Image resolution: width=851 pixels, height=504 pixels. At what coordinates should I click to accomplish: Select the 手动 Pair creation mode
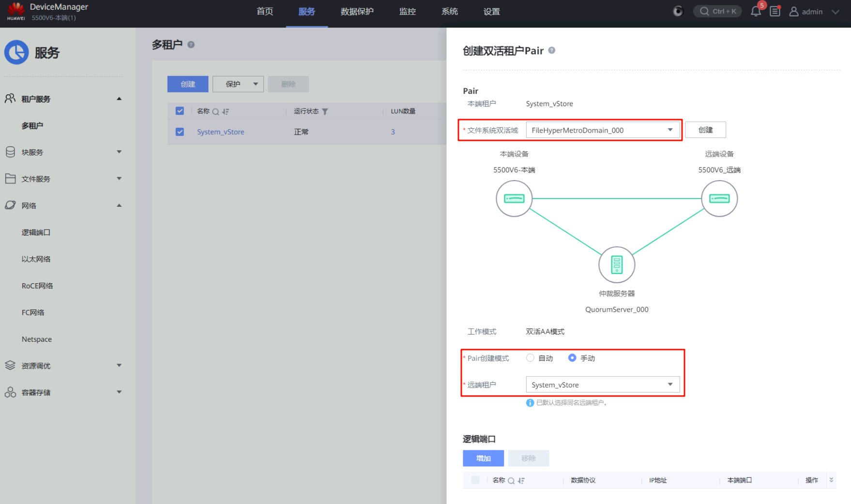tap(572, 358)
